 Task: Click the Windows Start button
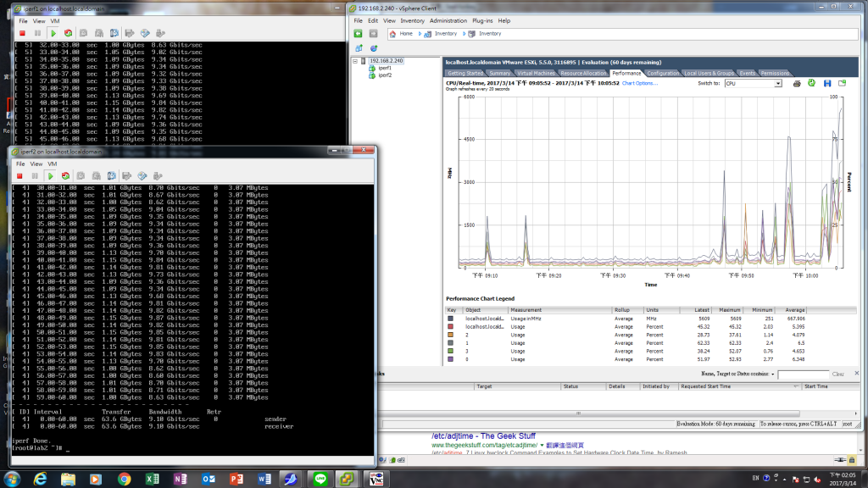(x=12, y=479)
